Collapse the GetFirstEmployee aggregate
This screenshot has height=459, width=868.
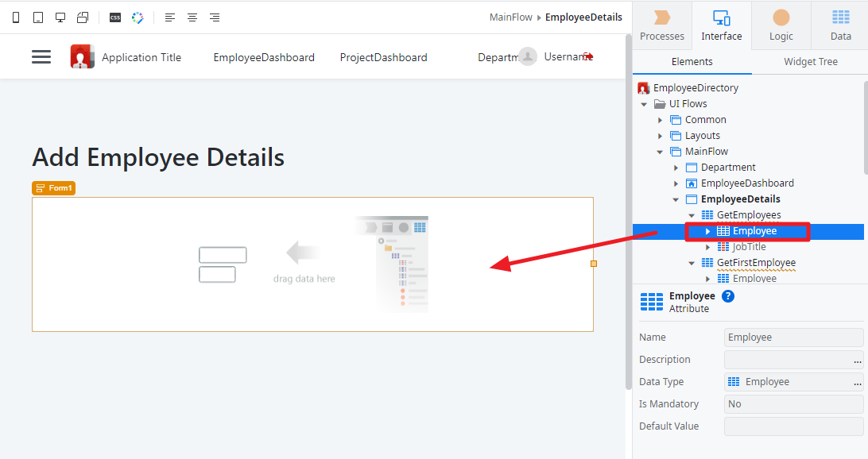click(x=692, y=263)
